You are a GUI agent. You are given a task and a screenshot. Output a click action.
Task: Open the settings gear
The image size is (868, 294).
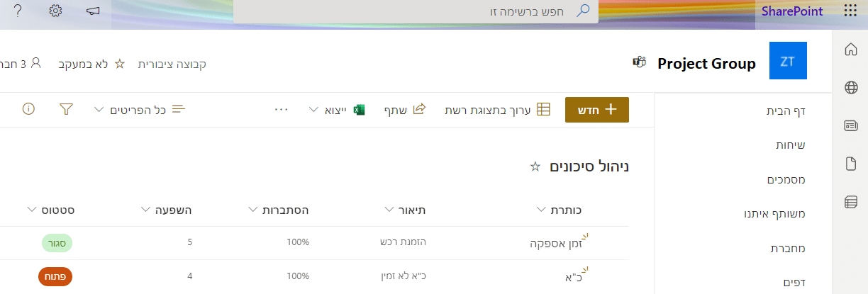click(x=56, y=11)
